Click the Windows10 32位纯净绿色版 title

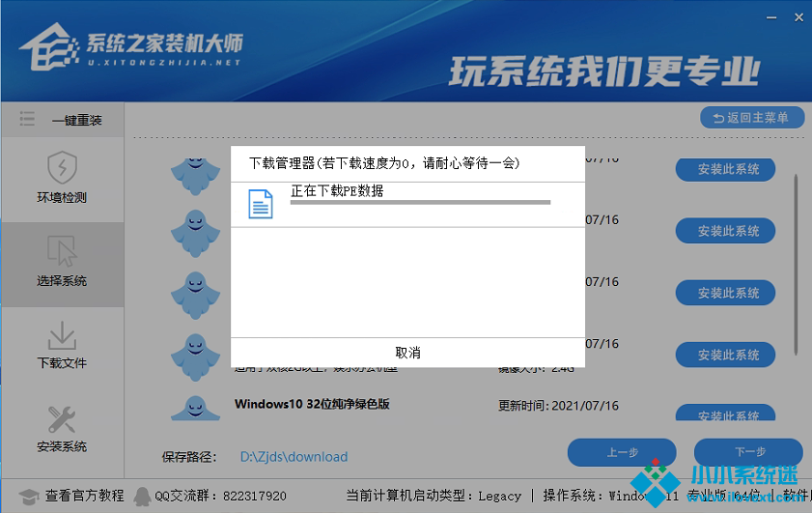point(312,404)
